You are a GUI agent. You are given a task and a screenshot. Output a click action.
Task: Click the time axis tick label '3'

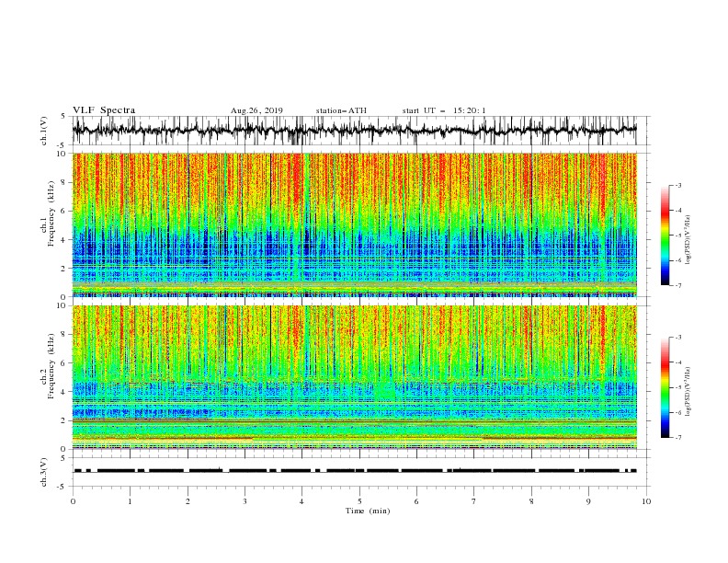click(x=245, y=501)
